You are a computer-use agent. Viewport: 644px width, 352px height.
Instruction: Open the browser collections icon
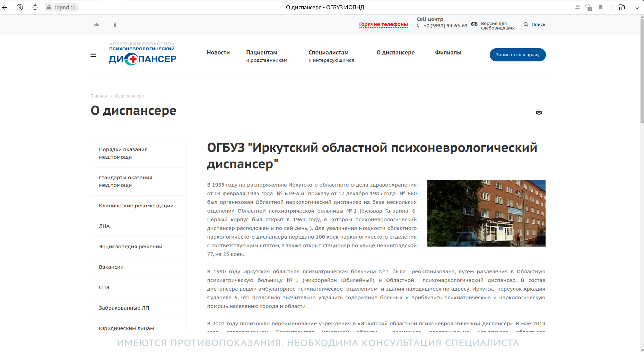(621, 7)
